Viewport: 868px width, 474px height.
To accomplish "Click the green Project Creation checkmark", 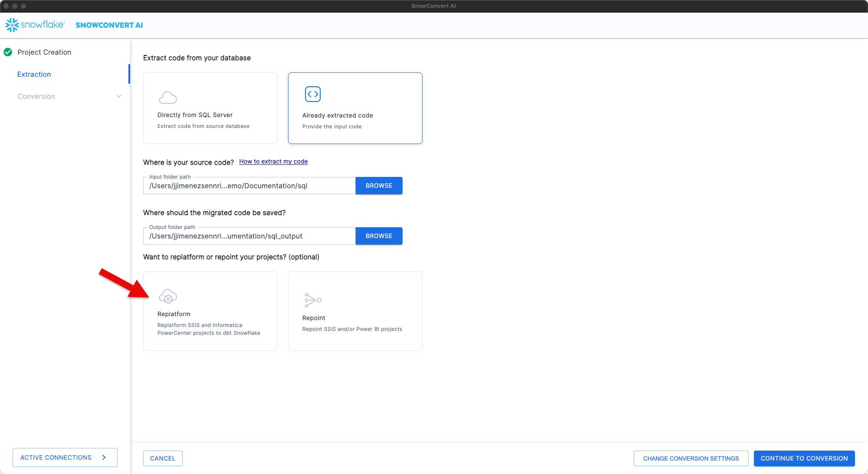I will tap(8, 52).
